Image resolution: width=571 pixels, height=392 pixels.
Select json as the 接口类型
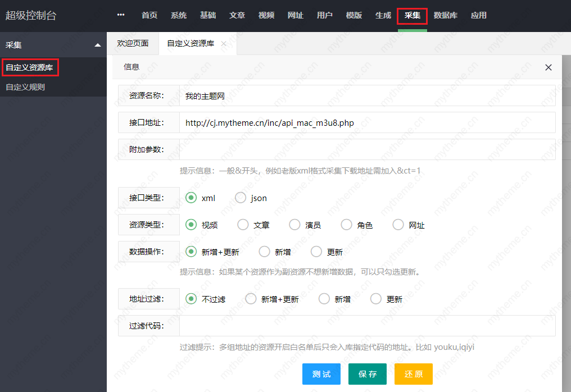pos(240,198)
